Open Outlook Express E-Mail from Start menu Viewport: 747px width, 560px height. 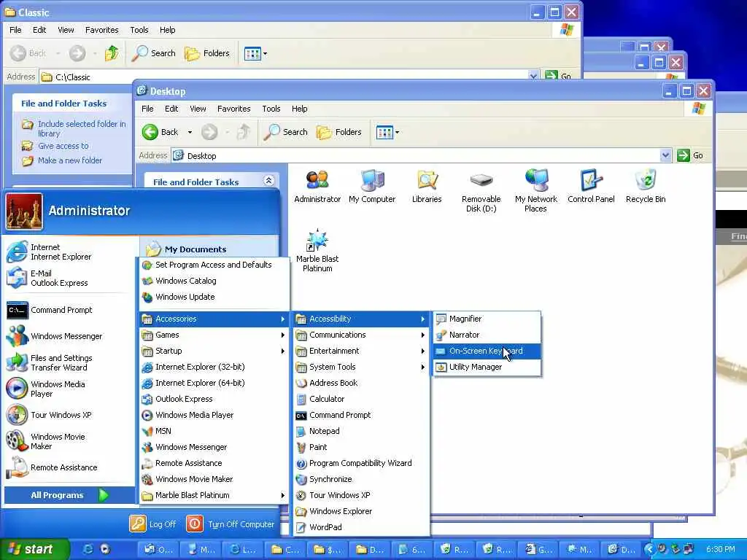click(x=69, y=278)
